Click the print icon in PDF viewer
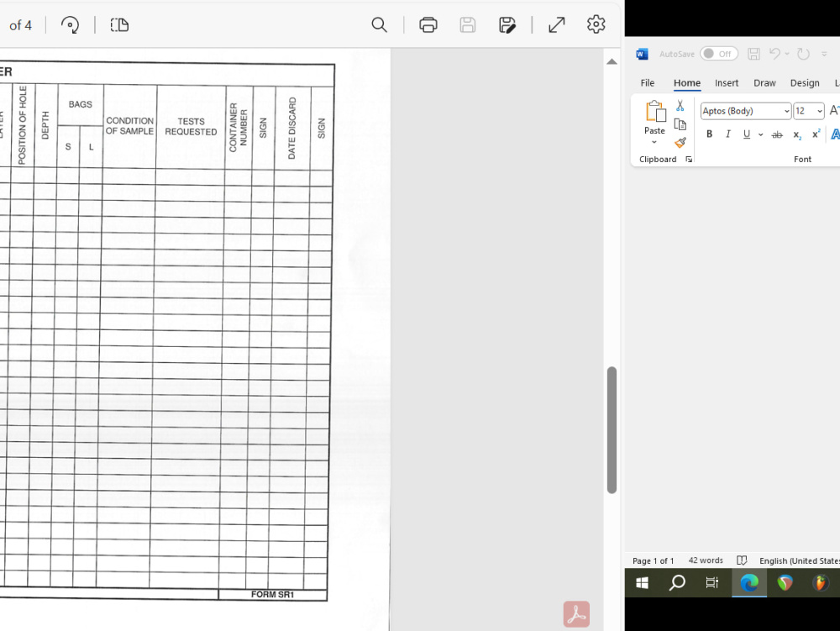Viewport: 840px width, 631px height. pyautogui.click(x=428, y=24)
